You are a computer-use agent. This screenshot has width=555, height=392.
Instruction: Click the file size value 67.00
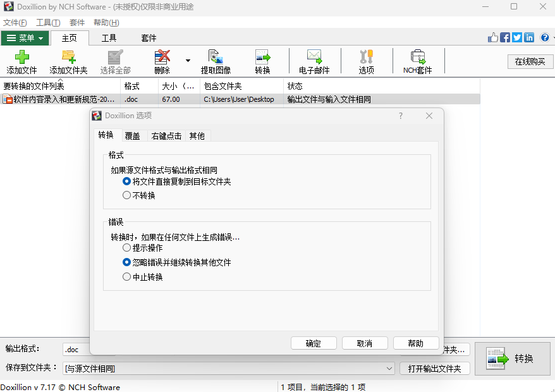(x=171, y=99)
